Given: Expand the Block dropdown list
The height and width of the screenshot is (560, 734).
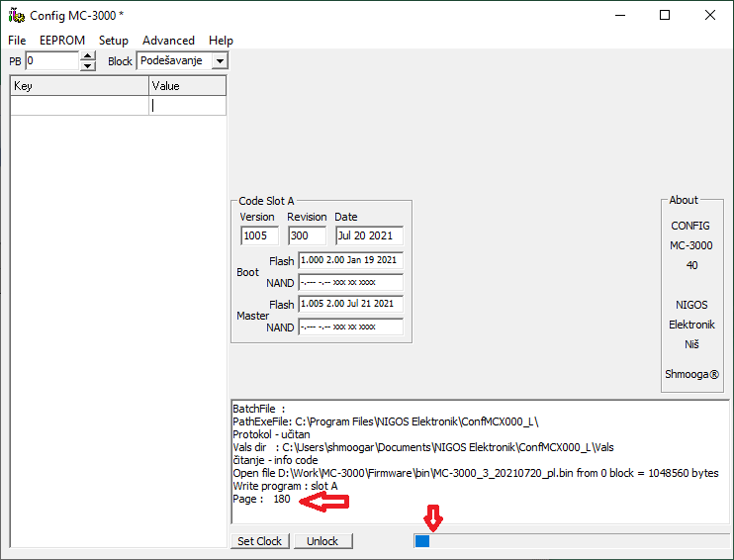Looking at the screenshot, I should (x=220, y=61).
